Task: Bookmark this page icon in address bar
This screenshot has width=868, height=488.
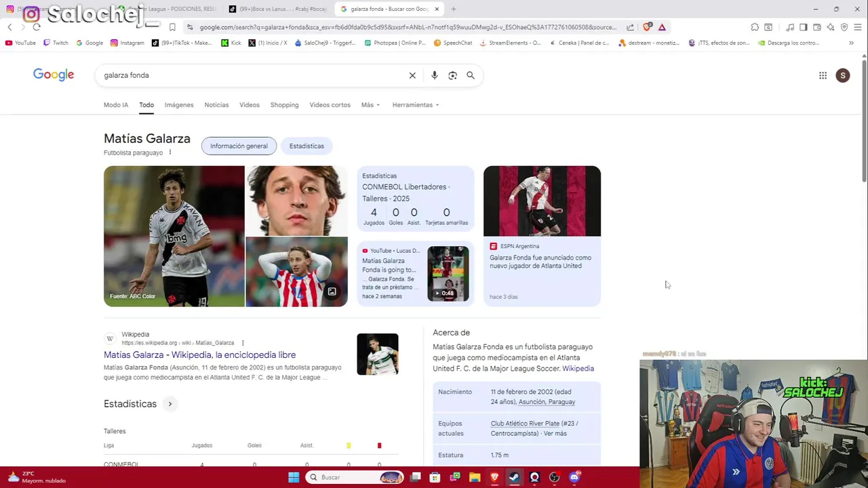Action: (172, 27)
